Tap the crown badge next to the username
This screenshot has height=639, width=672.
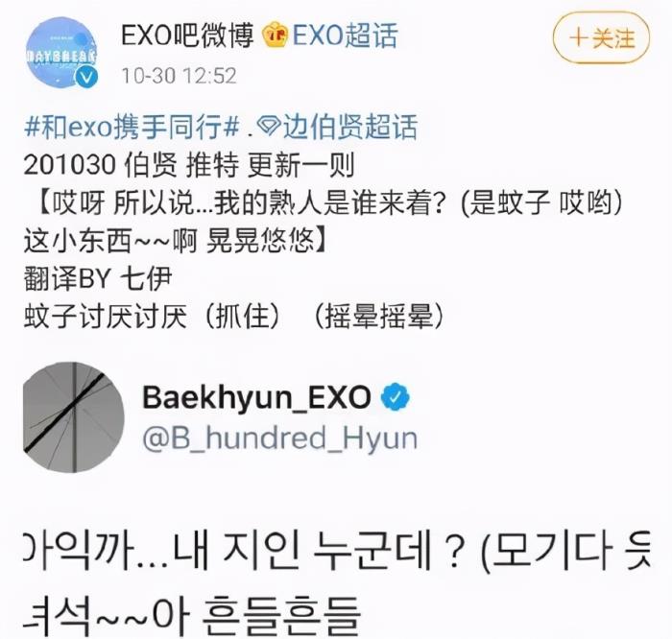pyautogui.click(x=275, y=35)
